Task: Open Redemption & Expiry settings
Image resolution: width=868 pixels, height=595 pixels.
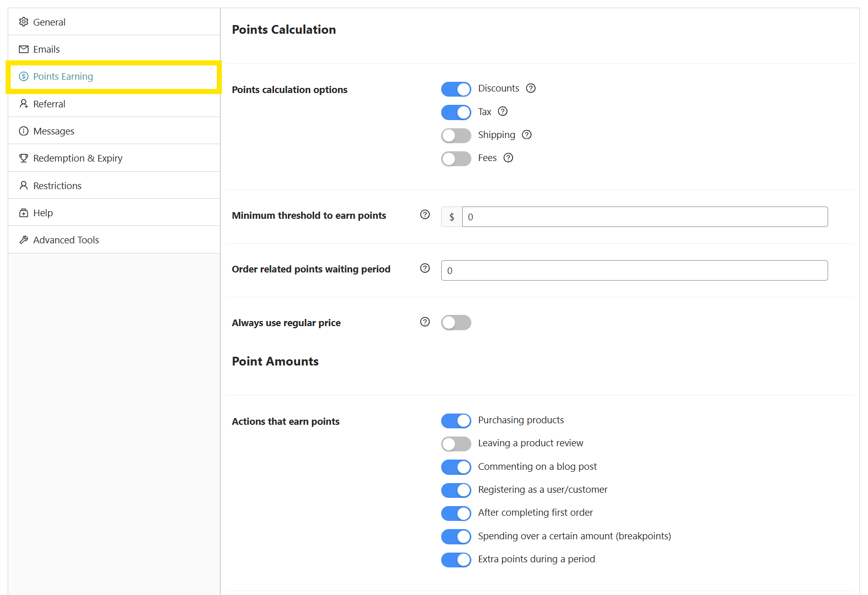Action: [x=114, y=158]
